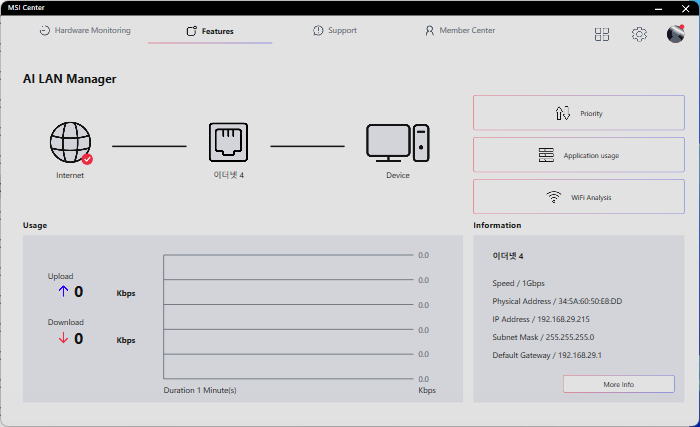Click the Subnet Mask 255.255.255.0 line
This screenshot has width=700, height=427.
[543, 337]
